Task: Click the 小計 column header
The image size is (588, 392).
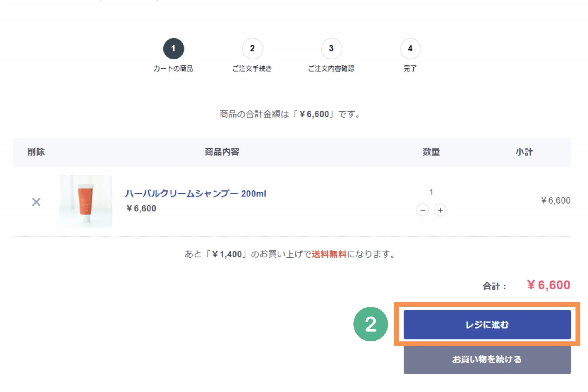Action: coord(524,152)
